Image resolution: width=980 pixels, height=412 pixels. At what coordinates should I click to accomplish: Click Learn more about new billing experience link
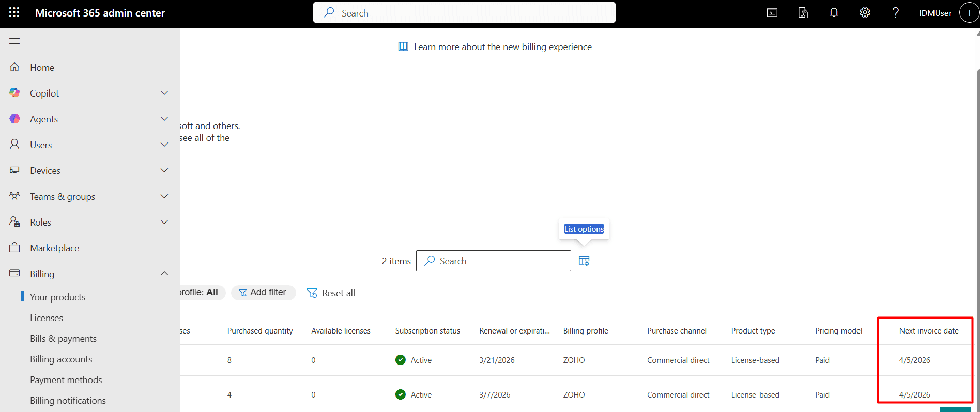502,47
